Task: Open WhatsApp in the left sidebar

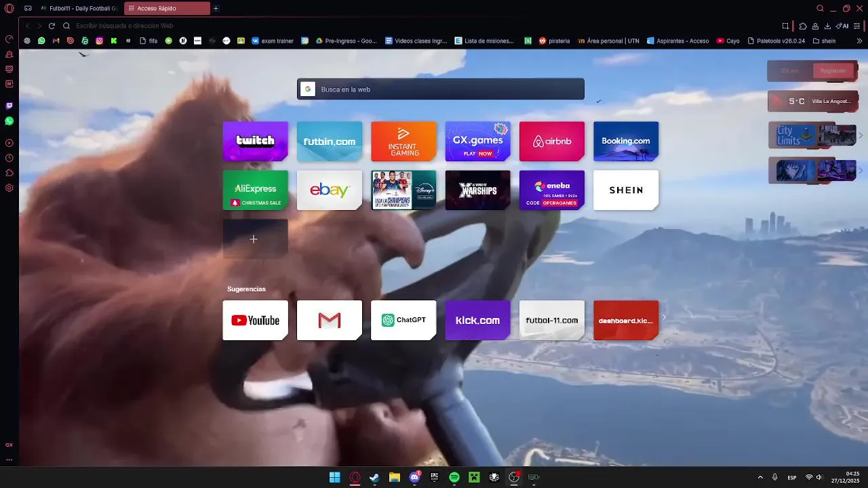Action: click(x=9, y=121)
